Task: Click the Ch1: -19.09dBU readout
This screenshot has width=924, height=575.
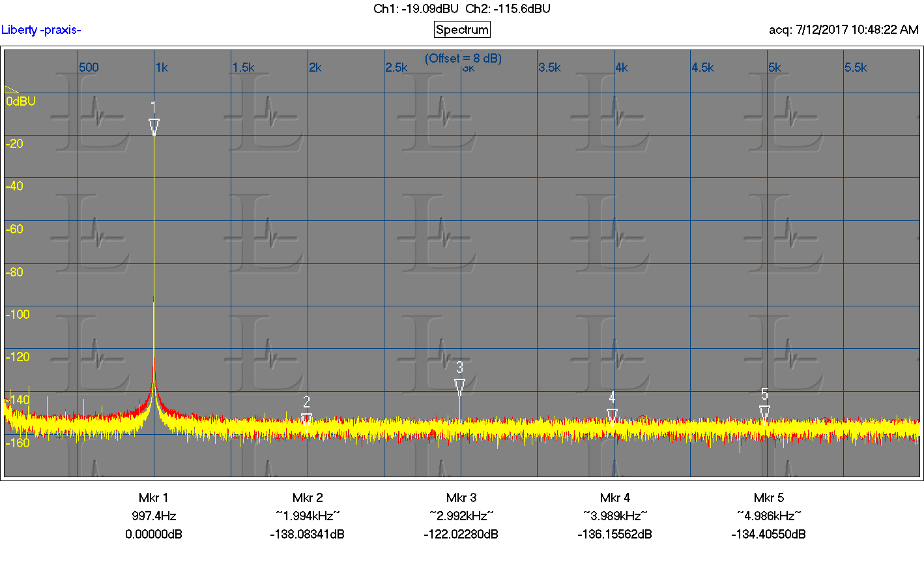Action: 416,8
